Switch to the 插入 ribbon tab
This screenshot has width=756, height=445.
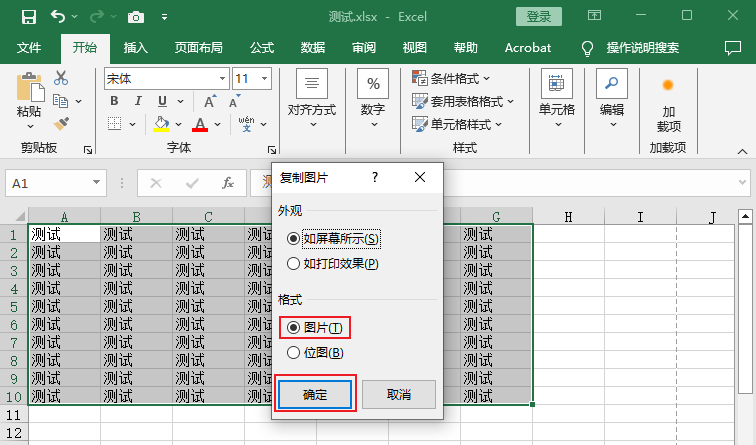pyautogui.click(x=135, y=47)
